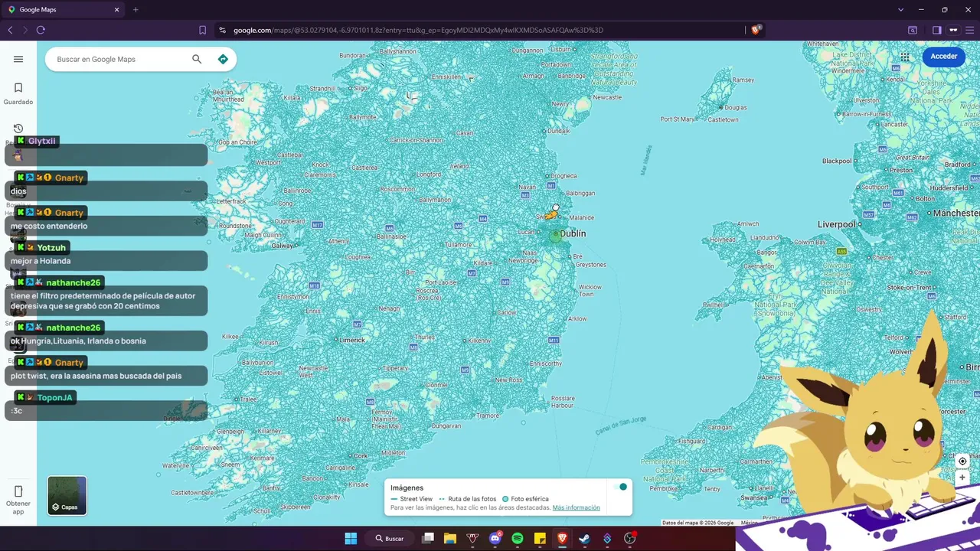Open directions with the blue diamond icon
This screenshot has width=980, height=551.
point(223,59)
